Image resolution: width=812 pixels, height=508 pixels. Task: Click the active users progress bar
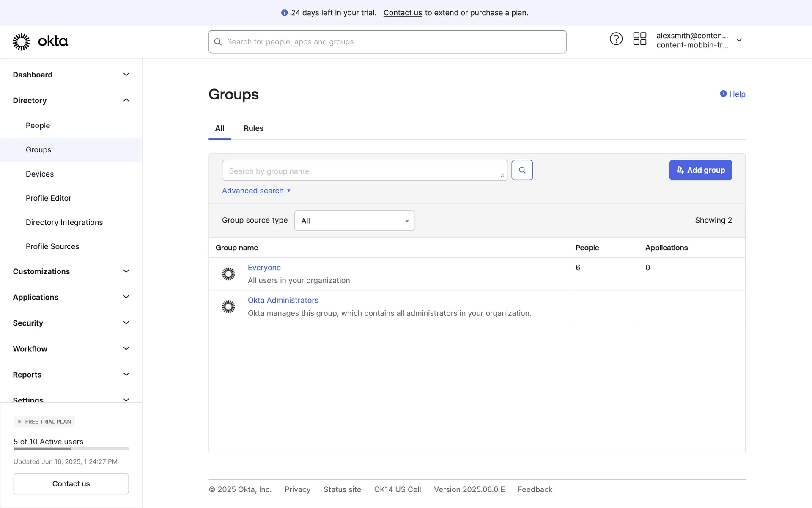[71, 449]
